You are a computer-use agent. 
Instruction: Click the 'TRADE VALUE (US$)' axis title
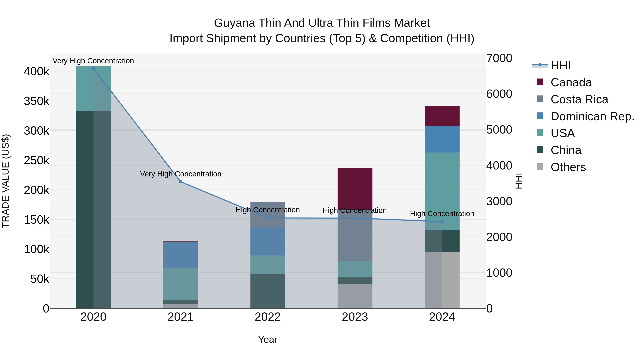click(6, 181)
